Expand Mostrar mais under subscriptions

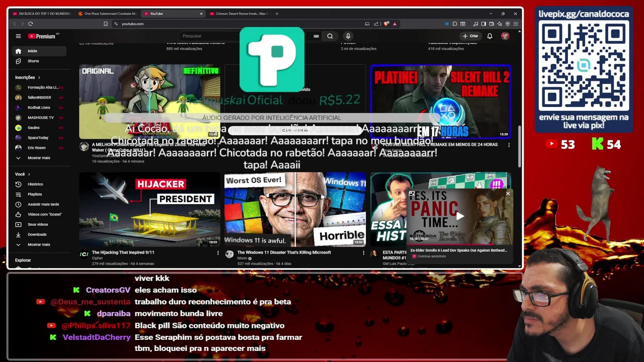coord(39,158)
